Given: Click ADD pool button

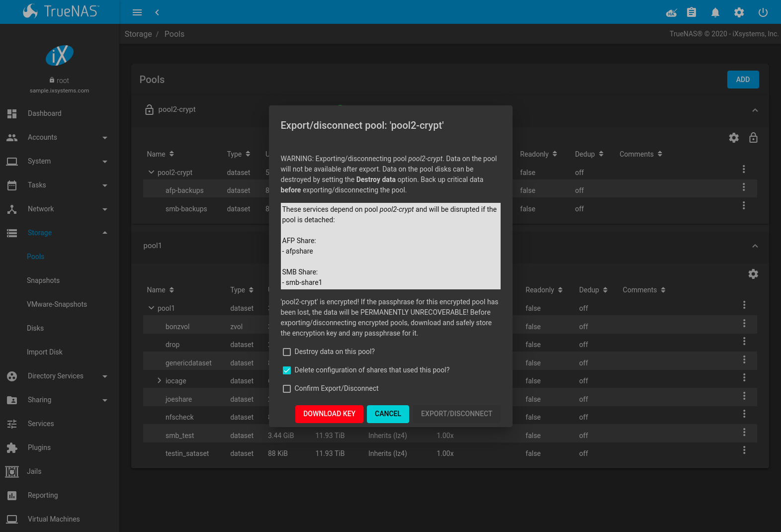Looking at the screenshot, I should tap(743, 80).
